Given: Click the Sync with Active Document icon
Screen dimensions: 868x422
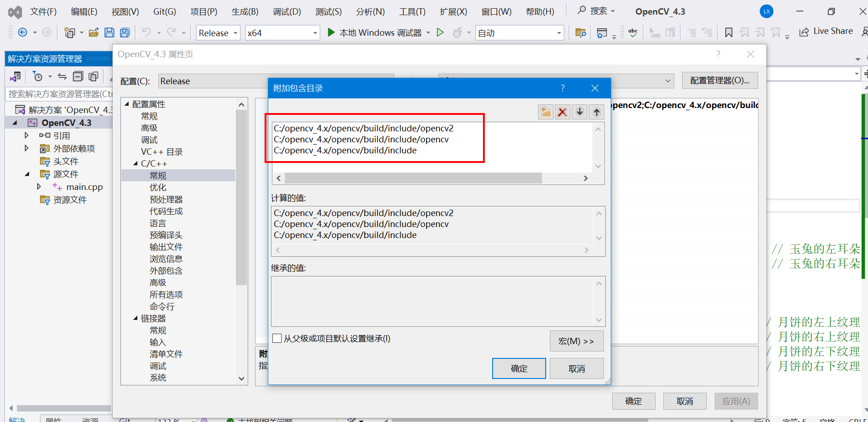Looking at the screenshot, I should [x=62, y=76].
